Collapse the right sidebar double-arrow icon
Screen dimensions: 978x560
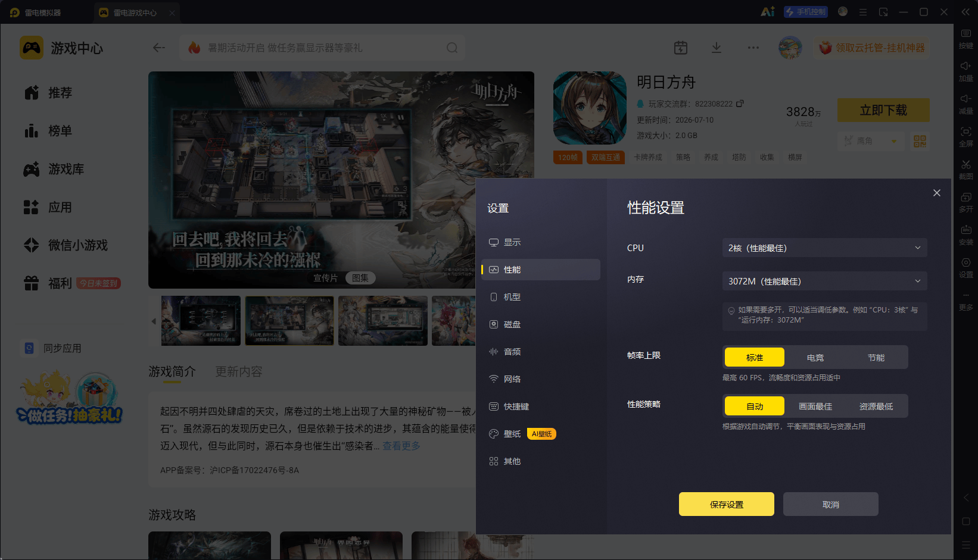point(965,12)
